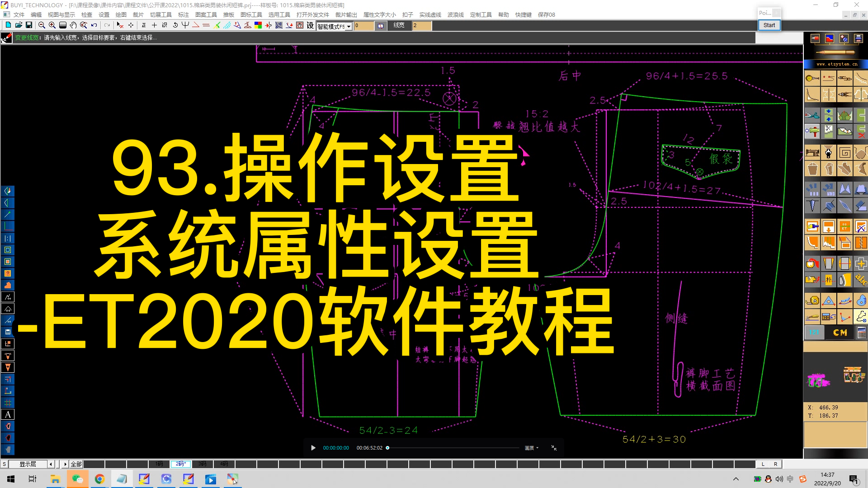Click the Windows Start button
868x488 pixels.
pyautogui.click(x=11, y=479)
